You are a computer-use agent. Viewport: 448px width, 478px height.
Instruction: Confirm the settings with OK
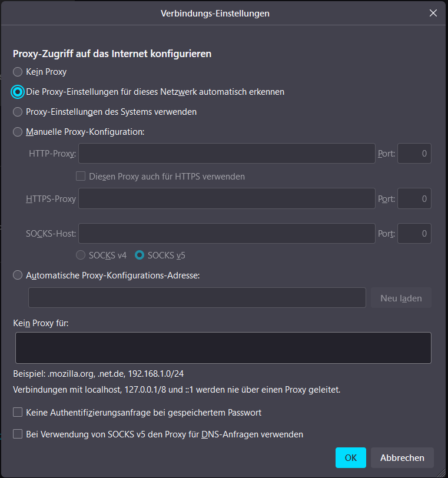pyautogui.click(x=350, y=457)
